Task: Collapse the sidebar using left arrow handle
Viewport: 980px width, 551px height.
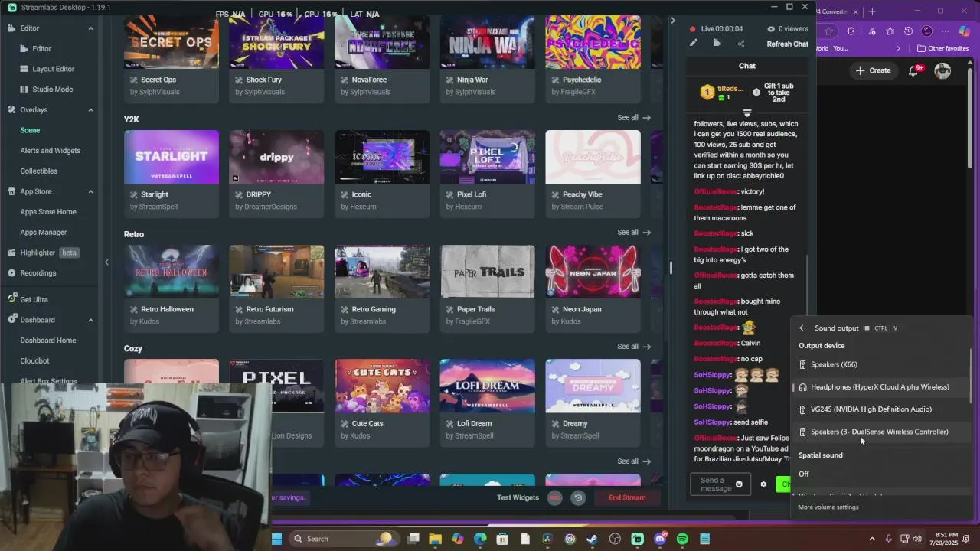Action: tap(106, 262)
